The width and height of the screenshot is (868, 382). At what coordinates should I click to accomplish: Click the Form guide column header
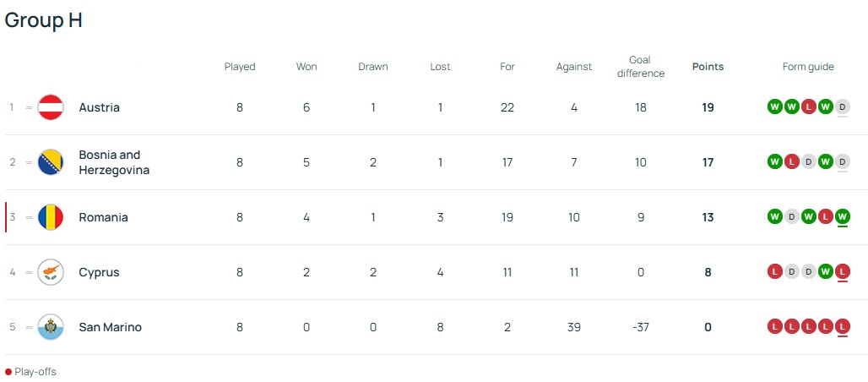pyautogui.click(x=808, y=67)
